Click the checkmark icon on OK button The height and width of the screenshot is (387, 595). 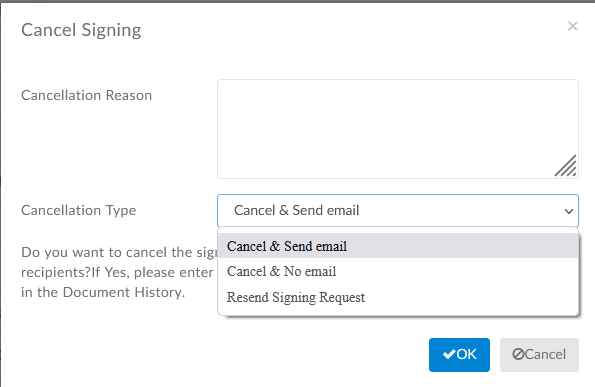coord(449,354)
